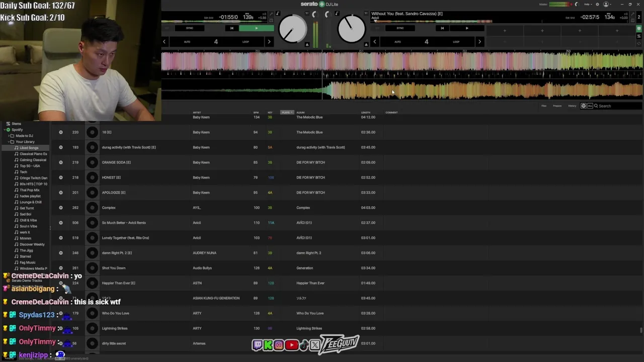Open the settings gear
This screenshot has width=644, height=362.
point(597,5)
